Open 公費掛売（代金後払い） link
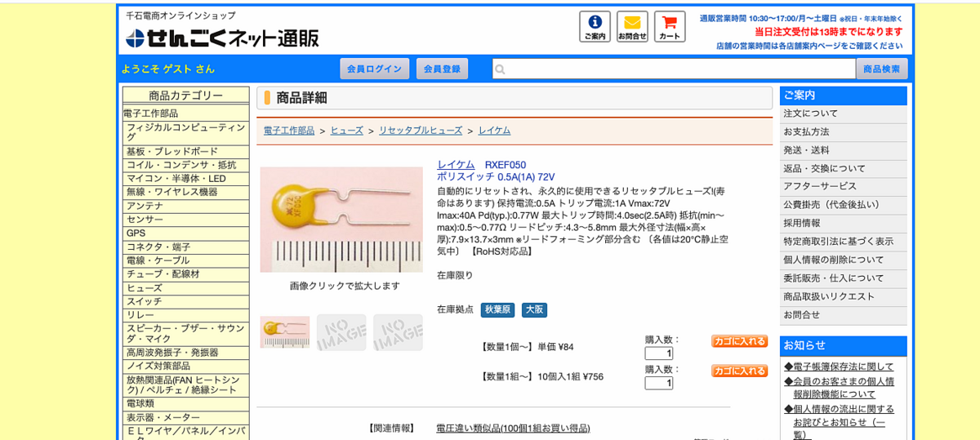 coord(843,205)
